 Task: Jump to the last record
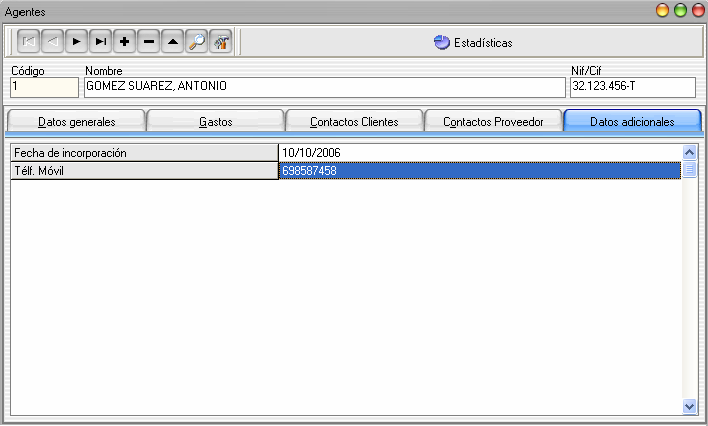pyautogui.click(x=101, y=42)
